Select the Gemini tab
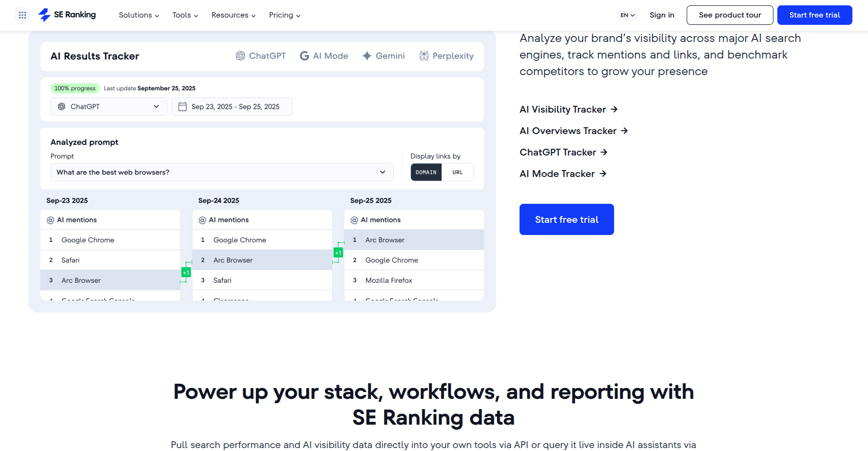The image size is (868, 451). click(x=384, y=56)
